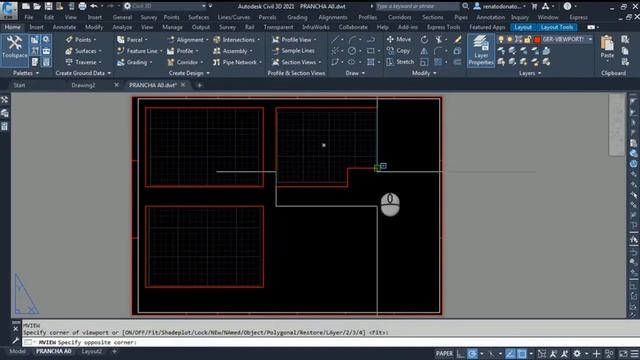640x360 pixels.
Task: Click the Assembly button
Action: pos(233,51)
